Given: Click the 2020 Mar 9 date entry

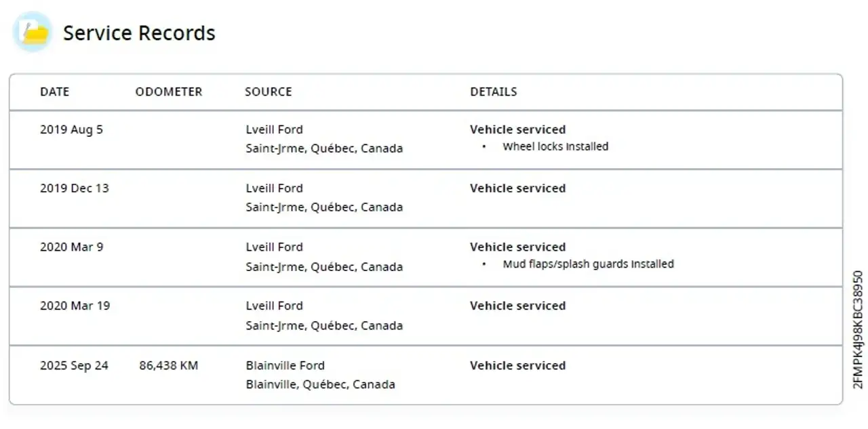Looking at the screenshot, I should 71,247.
